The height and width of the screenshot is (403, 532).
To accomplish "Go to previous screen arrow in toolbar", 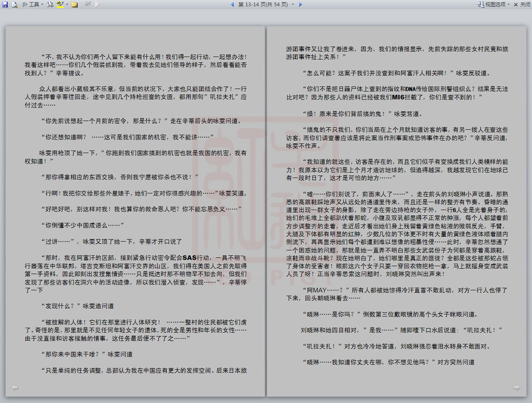I will tap(232, 5).
